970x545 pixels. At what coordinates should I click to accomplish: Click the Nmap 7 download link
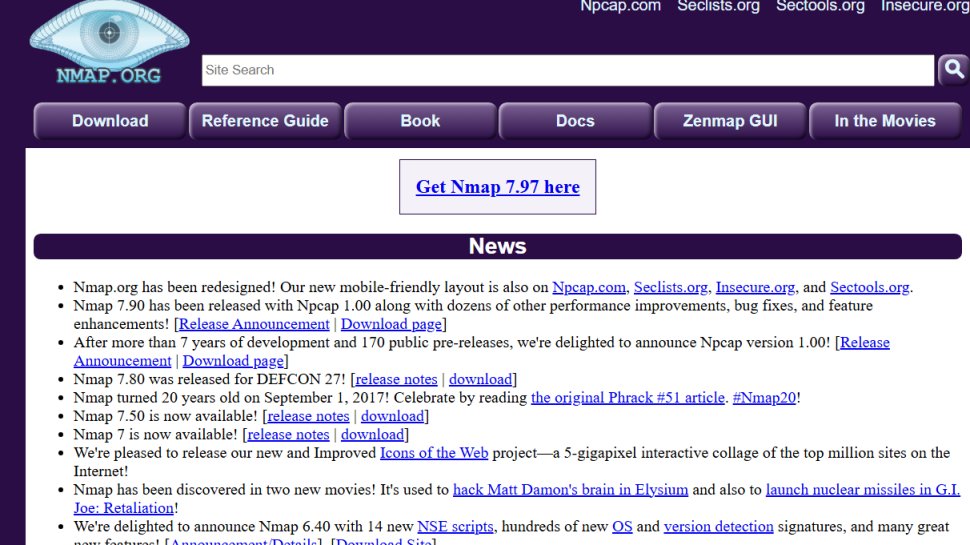[372, 435]
